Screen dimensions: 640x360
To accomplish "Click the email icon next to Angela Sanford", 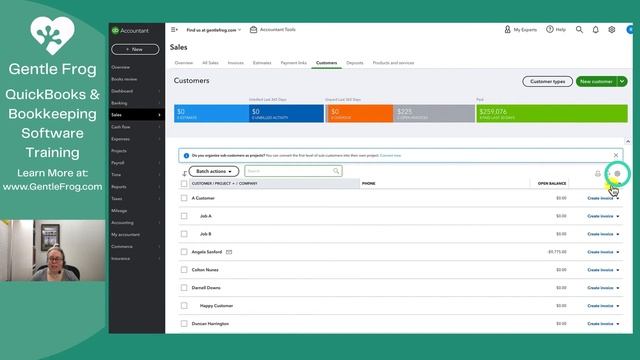I will pos(229,252).
